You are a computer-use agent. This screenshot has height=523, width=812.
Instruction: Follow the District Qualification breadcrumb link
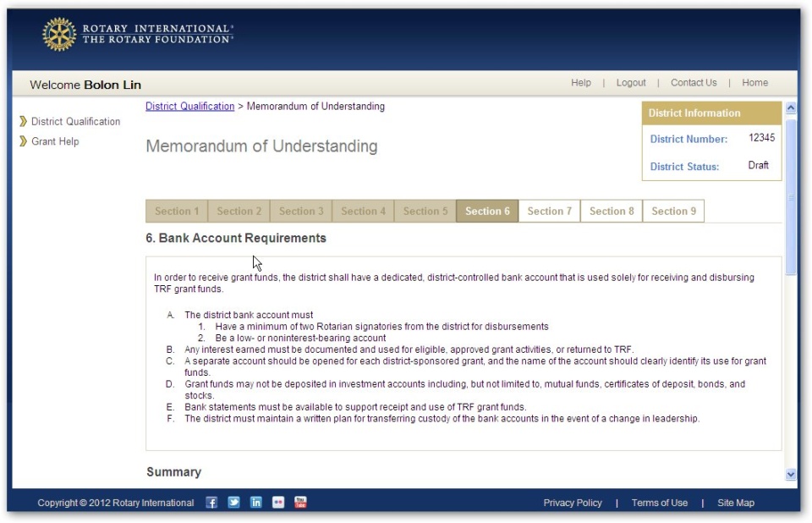click(x=189, y=107)
